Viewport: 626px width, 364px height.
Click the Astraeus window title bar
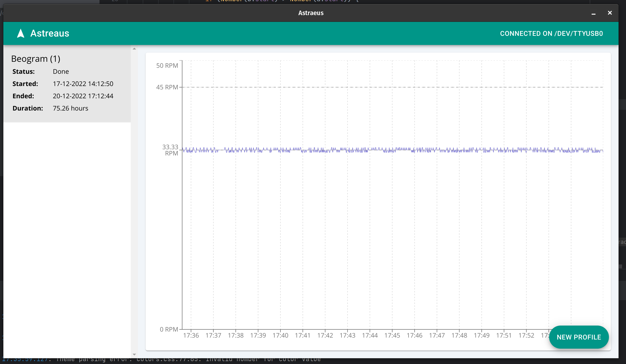[x=311, y=13]
